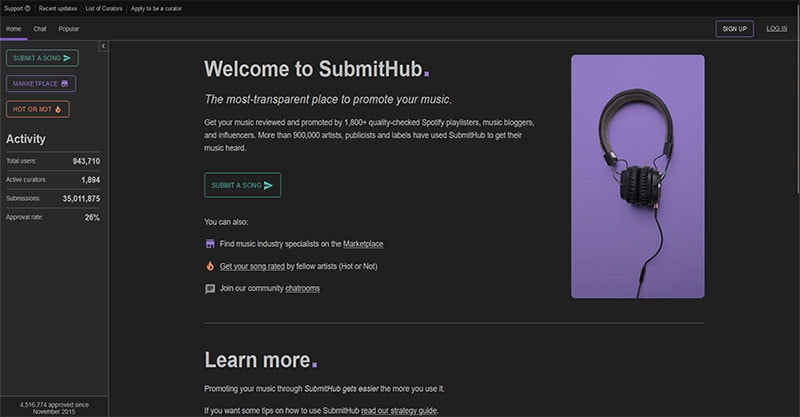Click the most-transparent place tagline
The image size is (800, 417).
[x=328, y=99]
